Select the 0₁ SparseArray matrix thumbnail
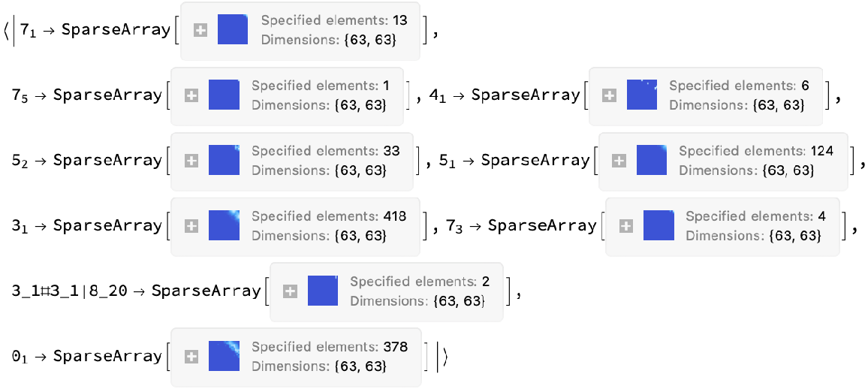Image resolution: width=868 pixels, height=389 pixels. pos(224,356)
